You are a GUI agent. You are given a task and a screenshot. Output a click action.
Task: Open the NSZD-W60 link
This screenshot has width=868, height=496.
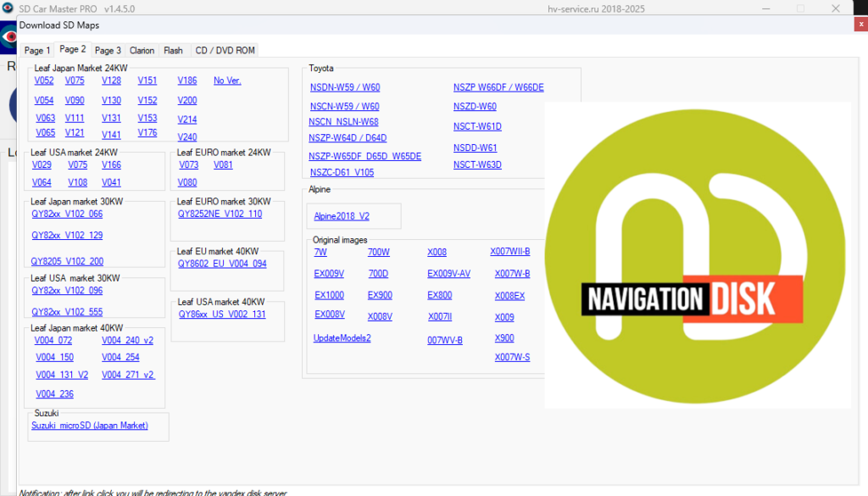click(475, 106)
